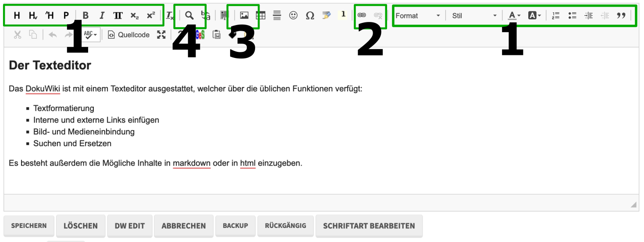644x242 pixels.
Task: Click the search magnifier icon
Action: pyautogui.click(x=189, y=15)
